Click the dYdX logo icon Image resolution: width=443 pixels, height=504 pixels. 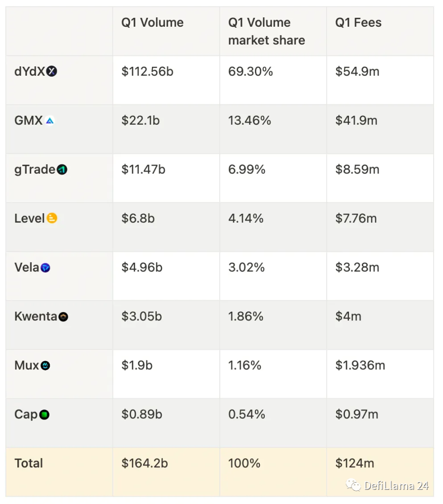(52, 72)
